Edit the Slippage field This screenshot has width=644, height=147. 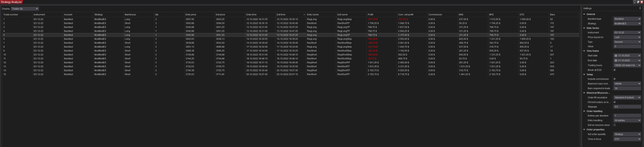[627, 107]
